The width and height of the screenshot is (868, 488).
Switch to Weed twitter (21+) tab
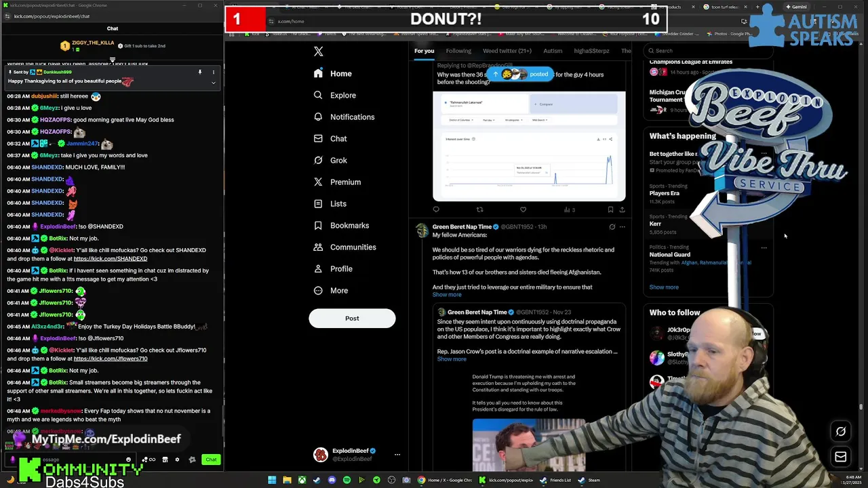(507, 51)
